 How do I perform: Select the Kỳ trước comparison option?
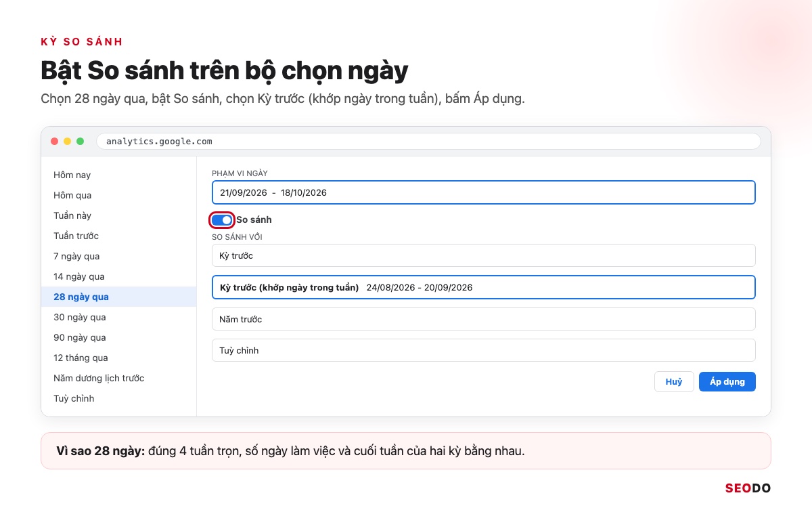[483, 255]
